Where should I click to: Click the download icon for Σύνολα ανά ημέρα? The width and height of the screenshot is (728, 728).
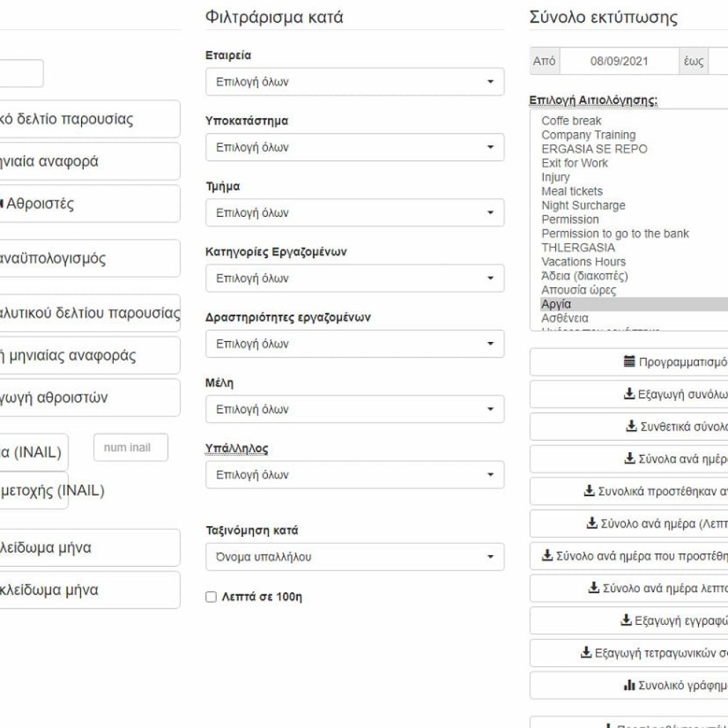pos(630,459)
